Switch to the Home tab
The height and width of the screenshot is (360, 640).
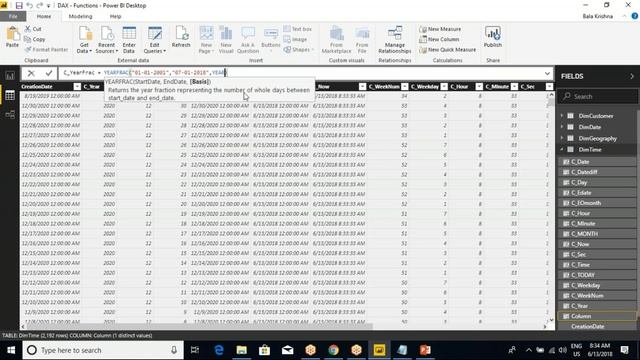click(44, 16)
